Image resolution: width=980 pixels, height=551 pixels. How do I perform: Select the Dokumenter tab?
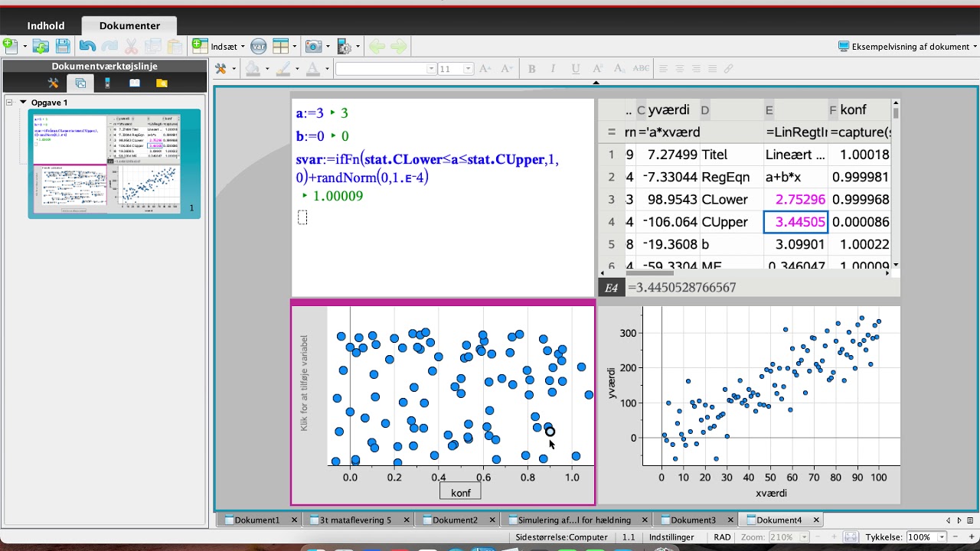point(129,25)
